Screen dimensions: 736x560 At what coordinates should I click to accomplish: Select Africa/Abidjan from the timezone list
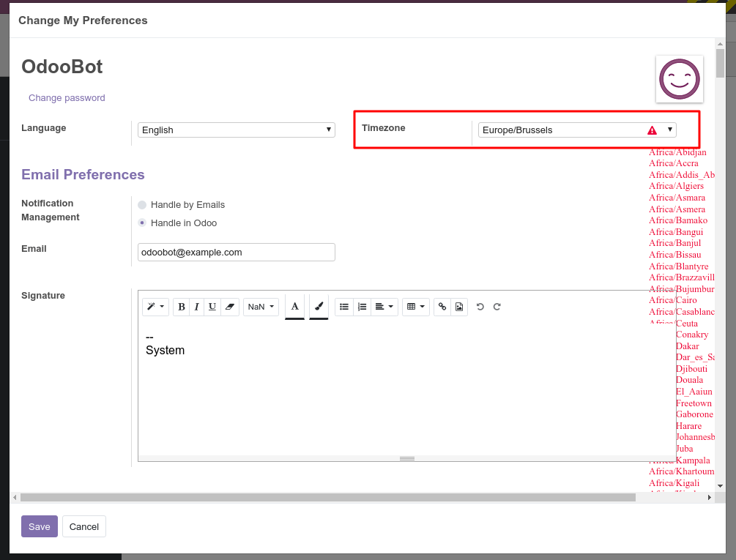click(677, 152)
